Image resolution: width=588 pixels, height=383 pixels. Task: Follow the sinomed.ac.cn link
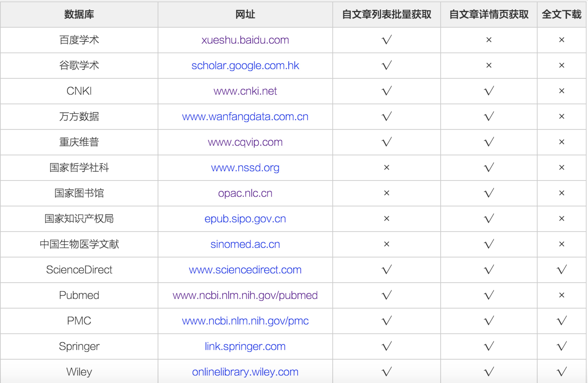pyautogui.click(x=245, y=244)
